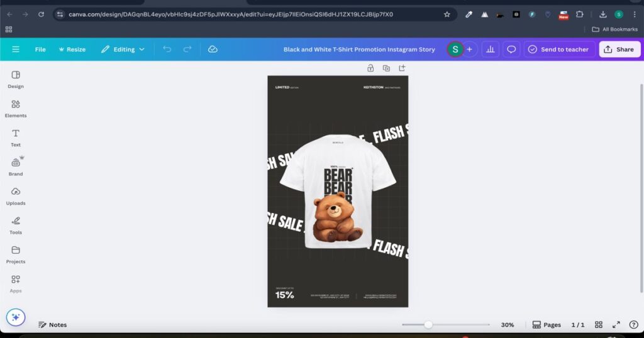View site information icon in address bar
The width and height of the screenshot is (644, 338).
tap(60, 14)
